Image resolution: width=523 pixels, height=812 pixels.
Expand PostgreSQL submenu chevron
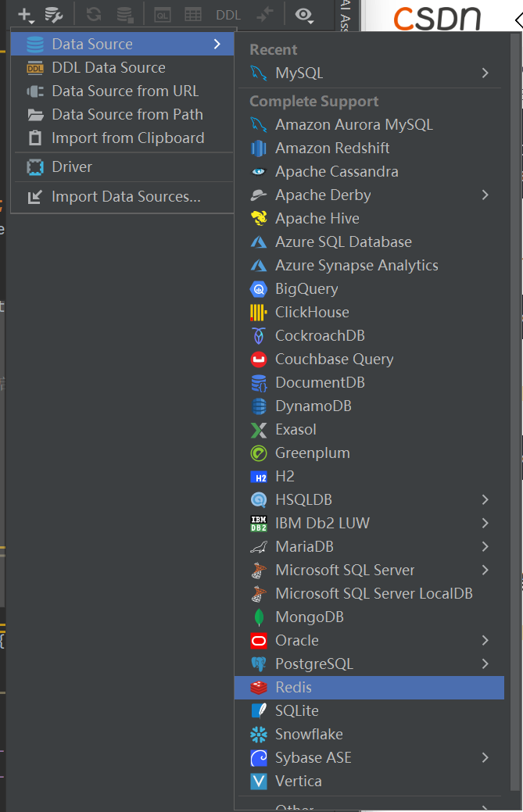pyautogui.click(x=485, y=664)
